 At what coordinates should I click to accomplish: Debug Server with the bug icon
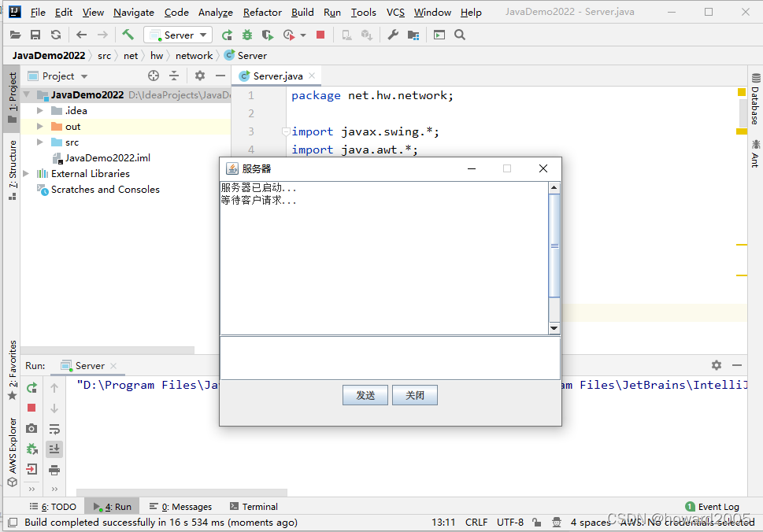(247, 35)
